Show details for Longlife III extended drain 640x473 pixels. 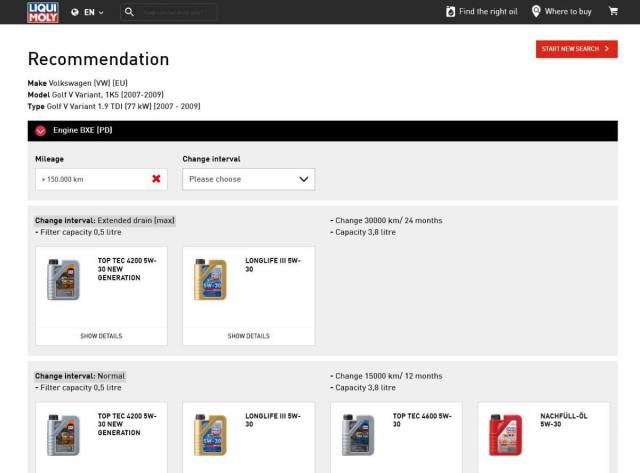click(248, 336)
